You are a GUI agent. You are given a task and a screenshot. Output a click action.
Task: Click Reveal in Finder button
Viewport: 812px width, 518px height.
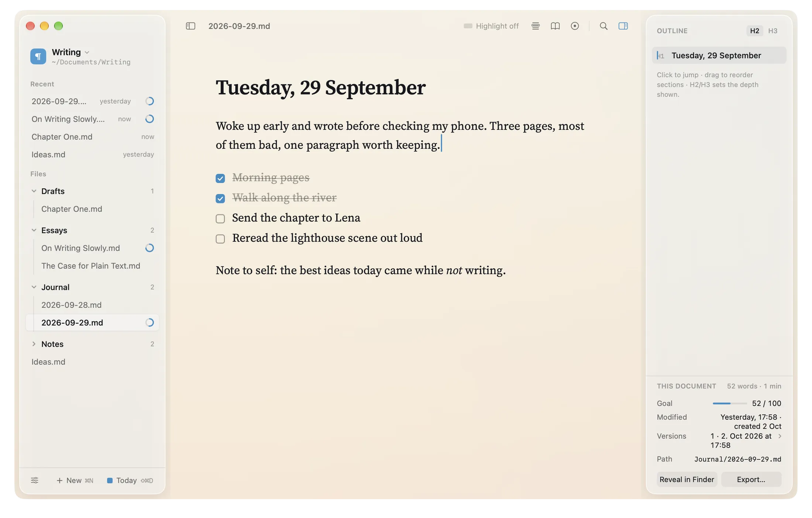(687, 479)
